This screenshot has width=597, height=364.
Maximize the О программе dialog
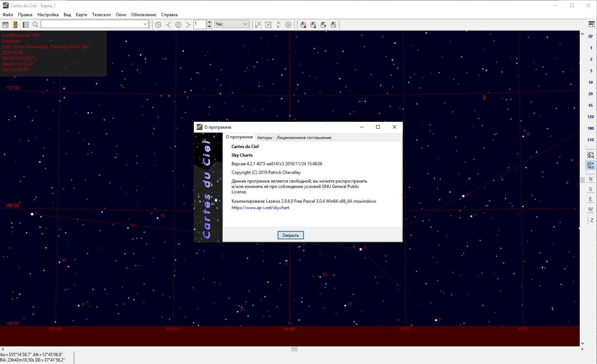[x=378, y=127]
